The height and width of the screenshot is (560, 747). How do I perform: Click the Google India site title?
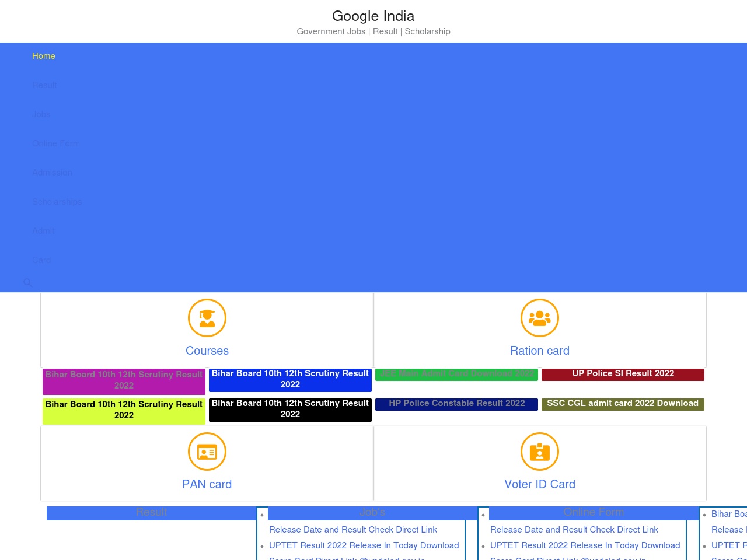pos(373,16)
